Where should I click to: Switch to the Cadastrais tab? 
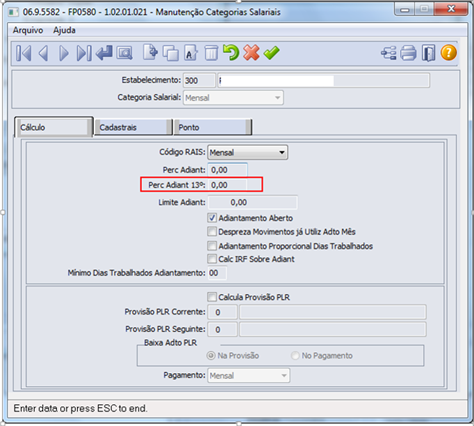tap(133, 127)
